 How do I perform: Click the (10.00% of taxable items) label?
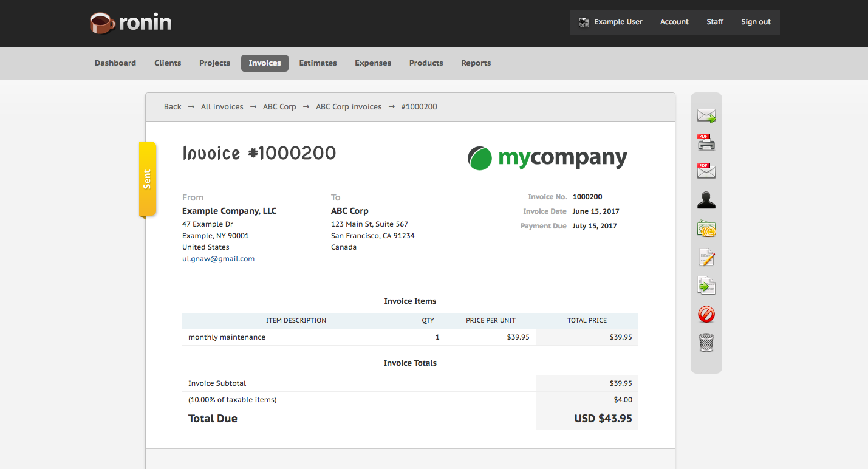(232, 400)
